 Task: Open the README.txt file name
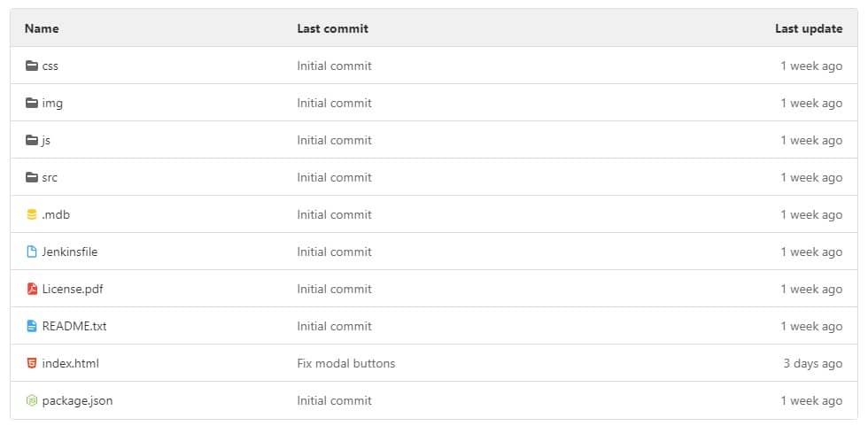[x=74, y=326]
